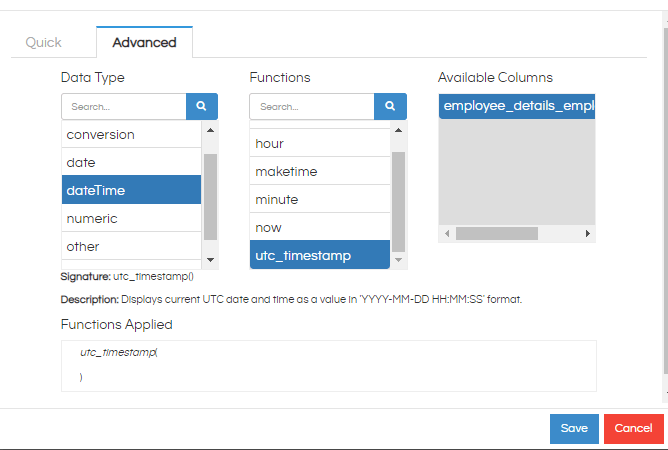Switch to the Quick tab
Image resolution: width=668 pixels, height=450 pixels.
(43, 42)
